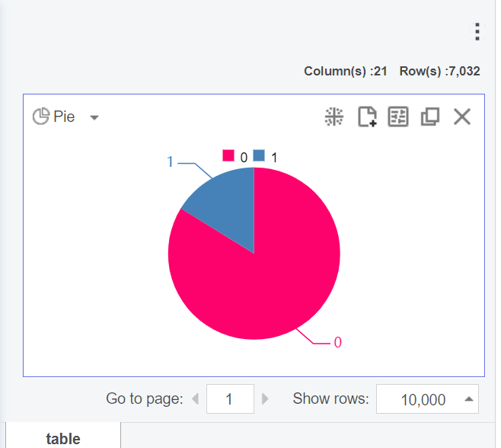Viewport: 501px width, 448px height.
Task: Close the pie chart with X
Action: click(x=462, y=117)
